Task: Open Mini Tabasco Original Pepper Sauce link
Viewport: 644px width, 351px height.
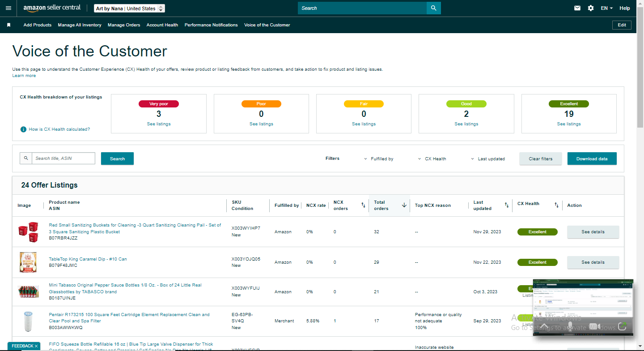Action: pos(125,288)
